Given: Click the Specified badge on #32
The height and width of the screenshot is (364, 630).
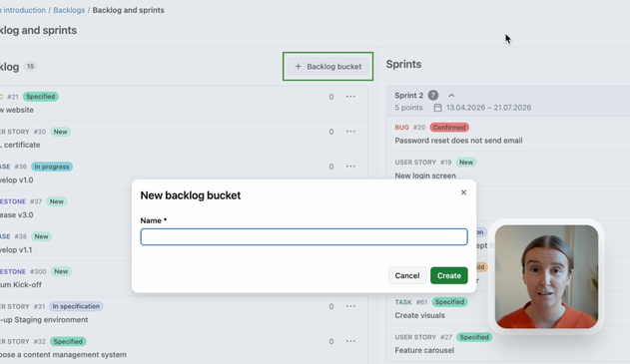Looking at the screenshot, I should tap(68, 341).
